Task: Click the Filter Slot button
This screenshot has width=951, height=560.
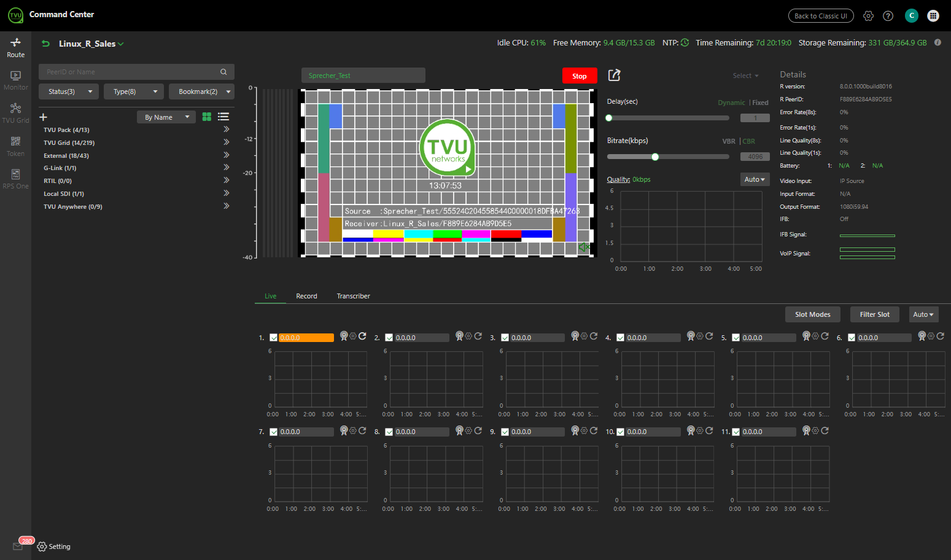Action: pos(874,314)
